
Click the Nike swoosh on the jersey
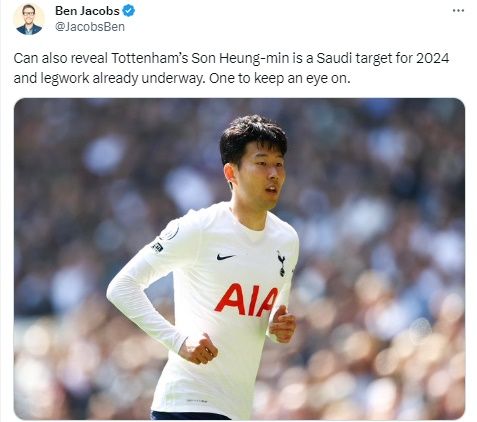[x=225, y=257]
